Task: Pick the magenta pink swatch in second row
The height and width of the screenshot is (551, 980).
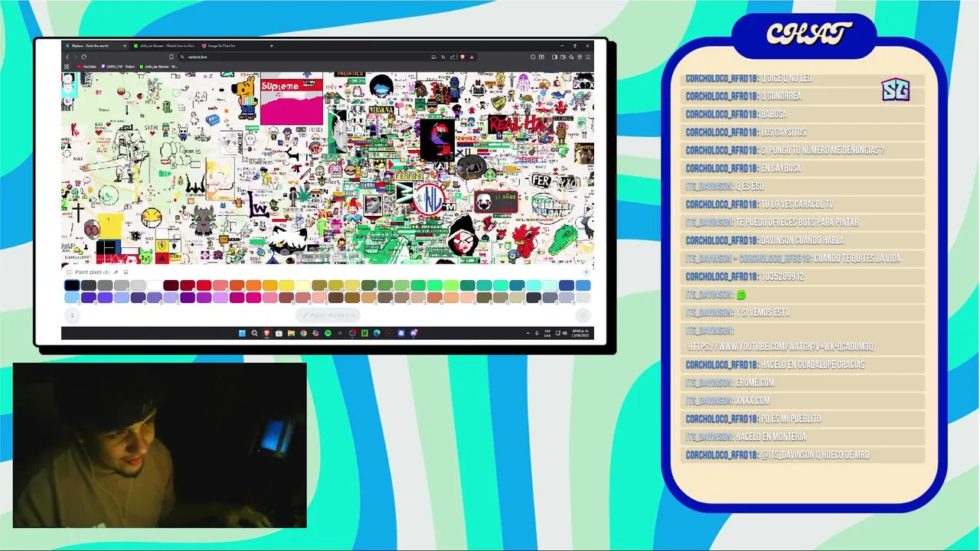Action: 253,298
